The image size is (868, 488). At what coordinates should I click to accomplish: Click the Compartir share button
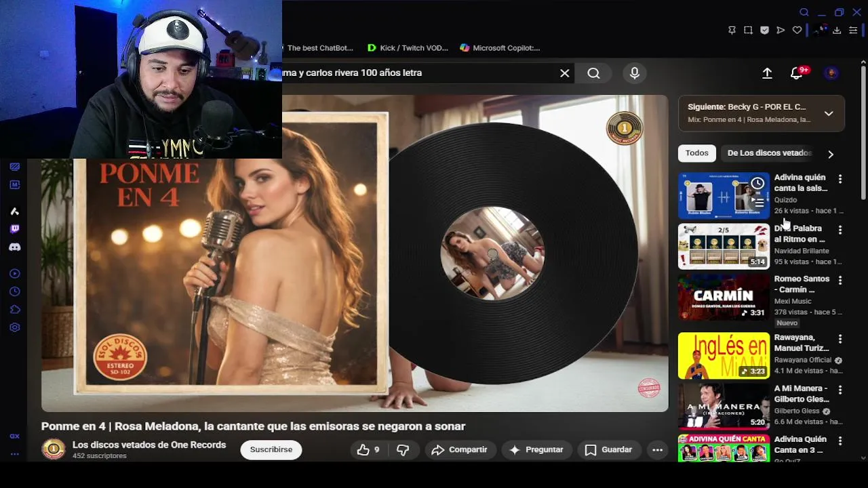click(459, 449)
